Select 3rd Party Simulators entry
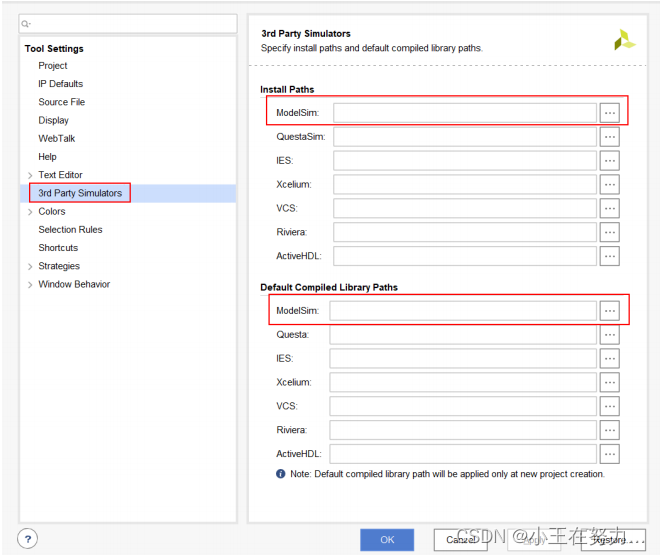 click(x=80, y=193)
